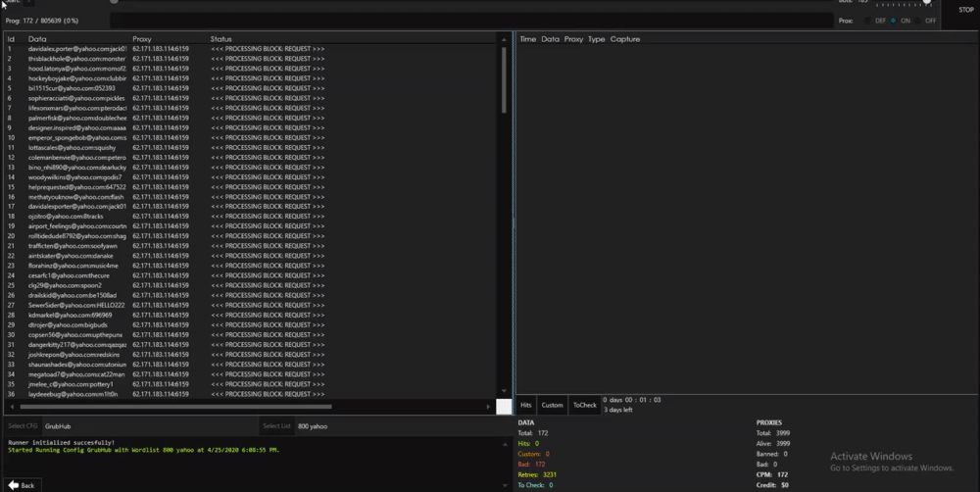Click the runner list scroll-down arrow
Viewport: 980px width, 492px height.
click(504, 391)
